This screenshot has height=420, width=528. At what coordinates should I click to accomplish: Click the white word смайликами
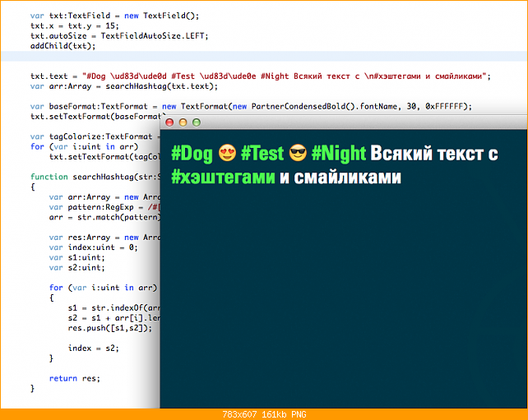click(x=348, y=177)
